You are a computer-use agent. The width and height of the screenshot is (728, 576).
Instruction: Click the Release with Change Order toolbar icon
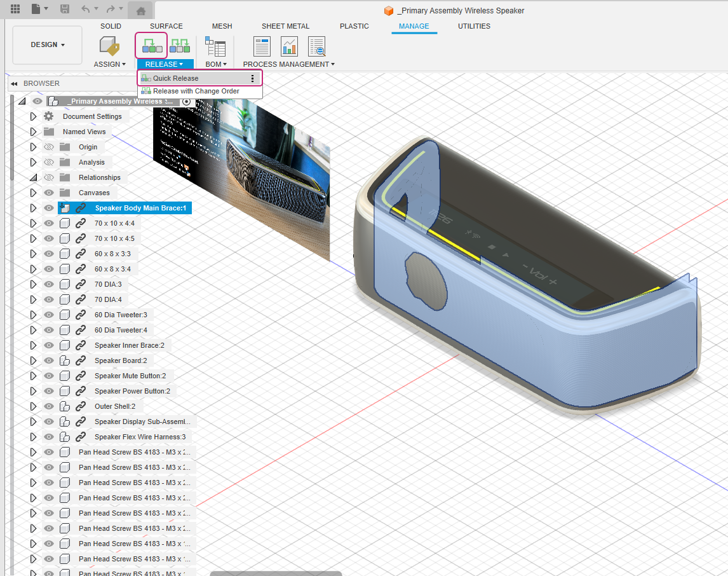tap(180, 46)
